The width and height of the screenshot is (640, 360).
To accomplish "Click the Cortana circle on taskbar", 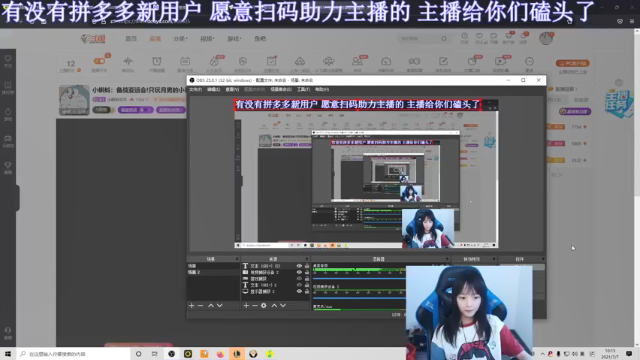I will pos(138,354).
